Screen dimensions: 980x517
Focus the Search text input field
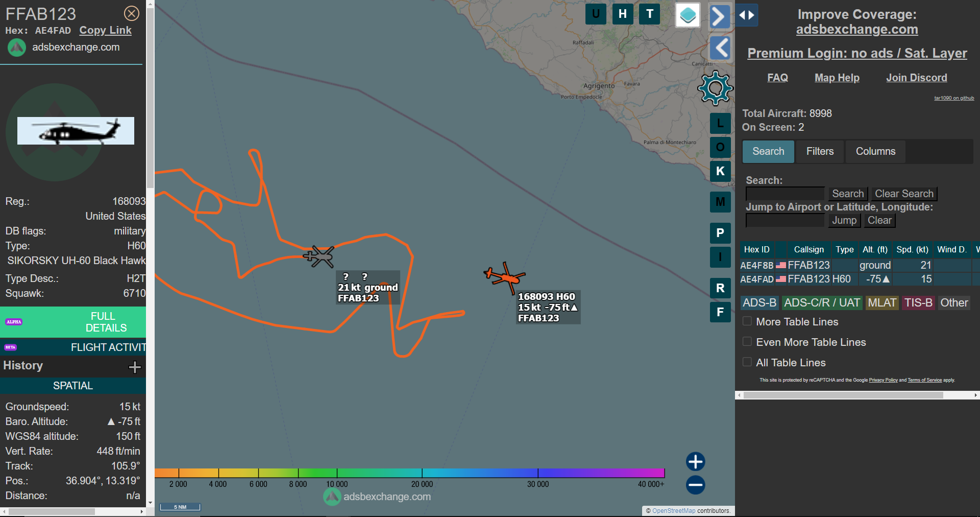[x=785, y=194]
